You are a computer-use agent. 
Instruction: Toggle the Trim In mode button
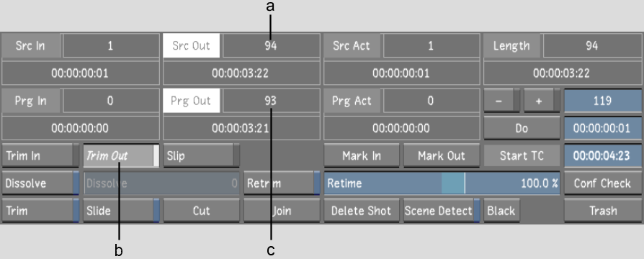[x=40, y=156]
